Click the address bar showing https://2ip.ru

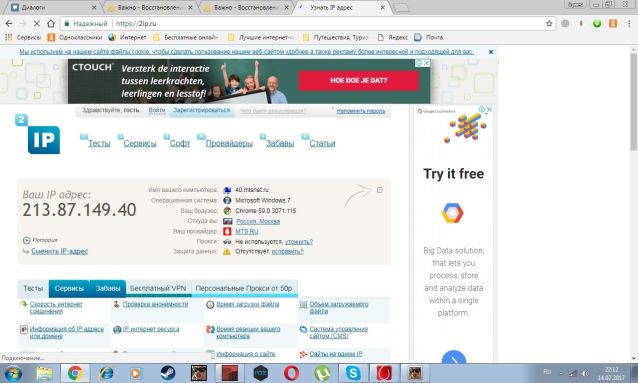pyautogui.click(x=302, y=24)
